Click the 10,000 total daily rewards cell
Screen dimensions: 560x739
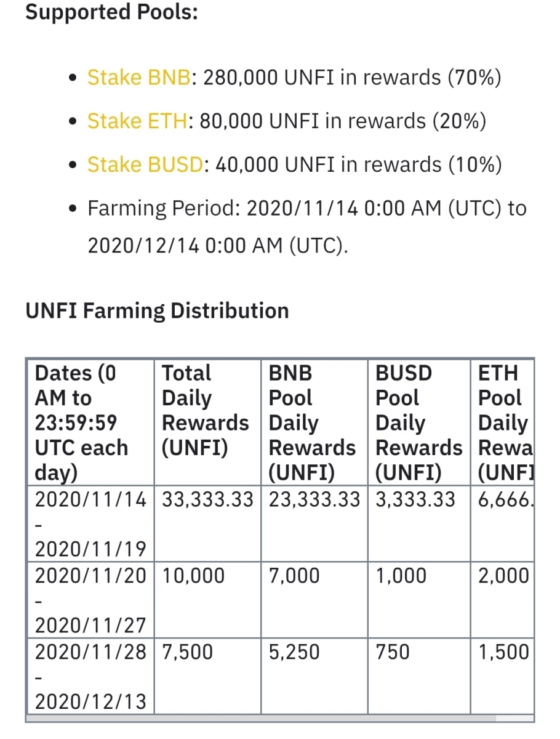pos(207,600)
